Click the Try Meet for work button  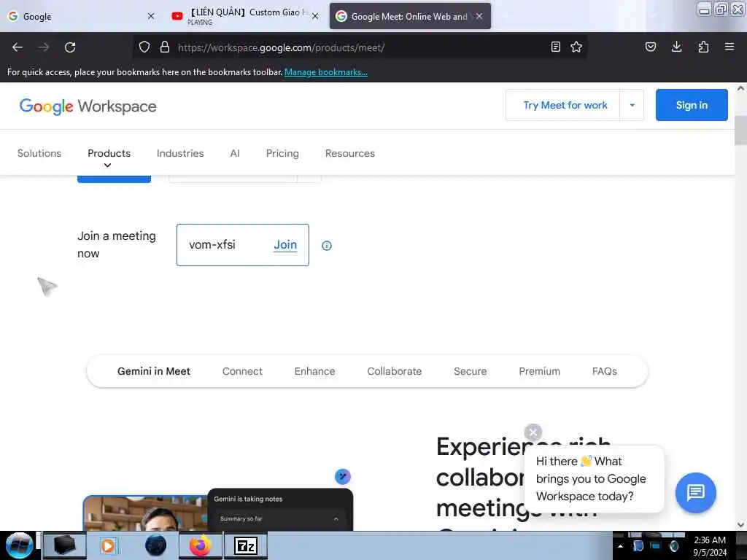[565, 105]
